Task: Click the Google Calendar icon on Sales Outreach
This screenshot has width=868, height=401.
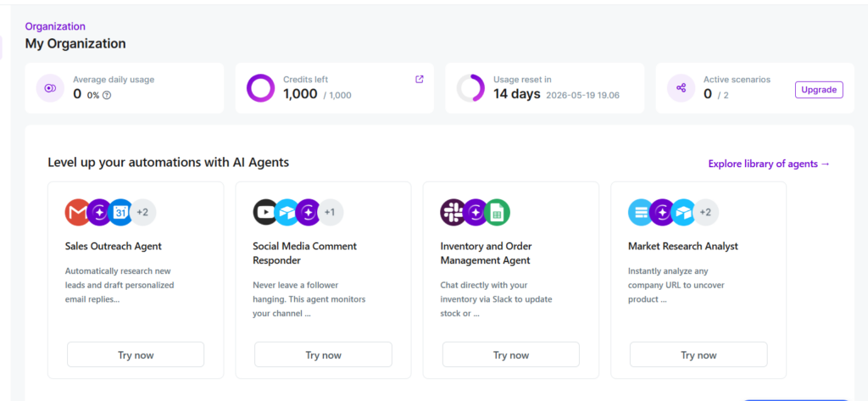Action: click(120, 212)
